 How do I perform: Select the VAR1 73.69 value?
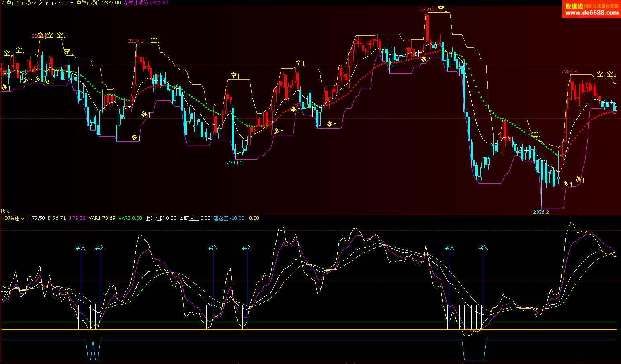coord(102,218)
